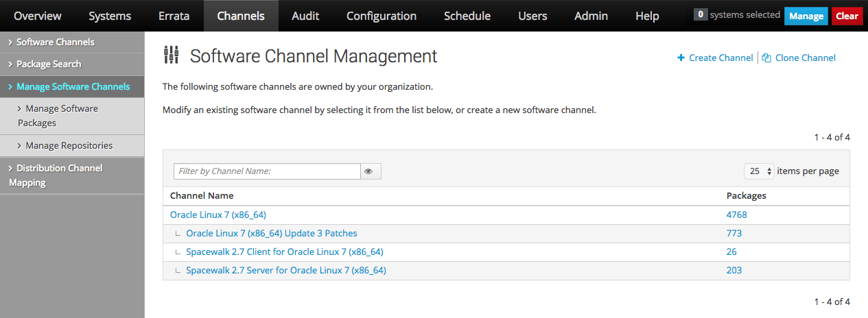The width and height of the screenshot is (868, 318).
Task: Click the Channel Name column header
Action: tap(202, 196)
